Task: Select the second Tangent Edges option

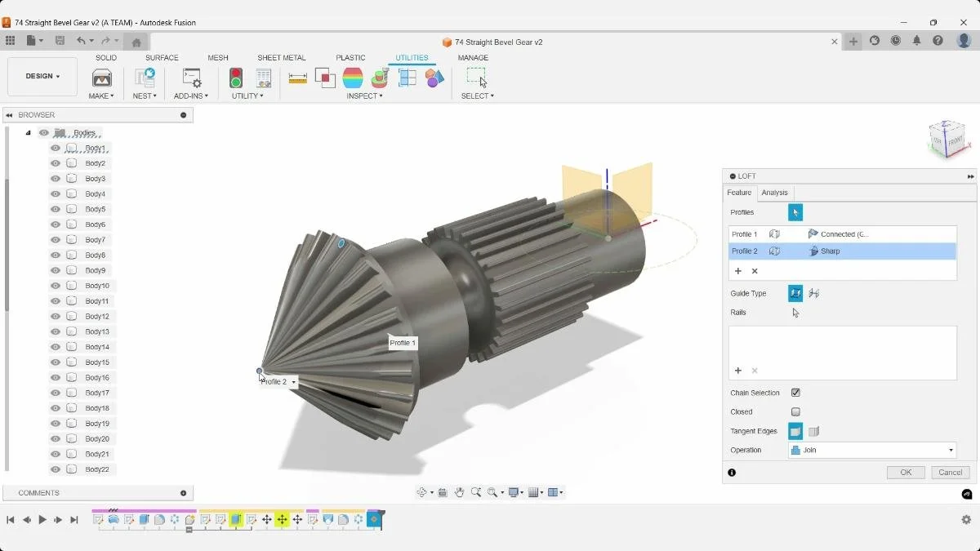Action: 813,431
